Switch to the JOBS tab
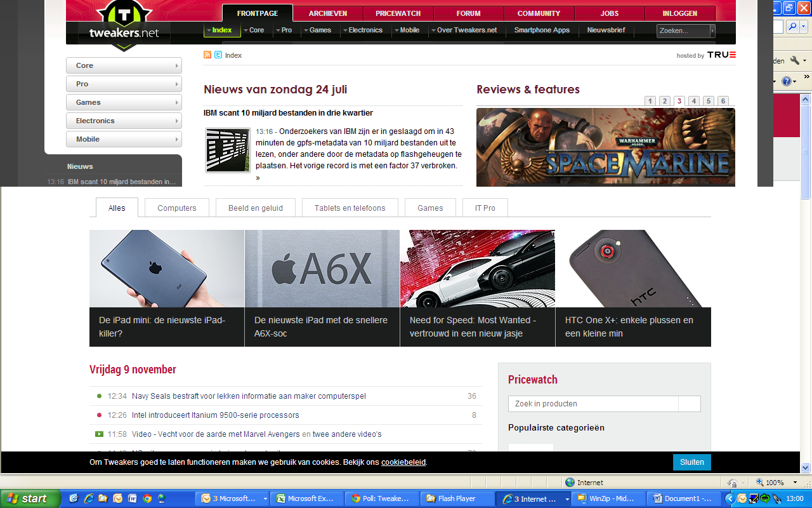The width and height of the screenshot is (812, 508). pyautogui.click(x=610, y=13)
